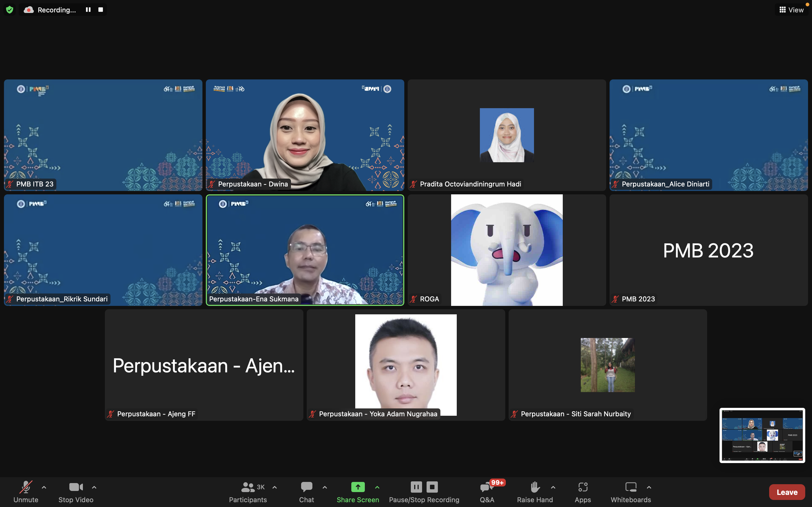
Task: Pause recording using top-left pause button
Action: 88,10
